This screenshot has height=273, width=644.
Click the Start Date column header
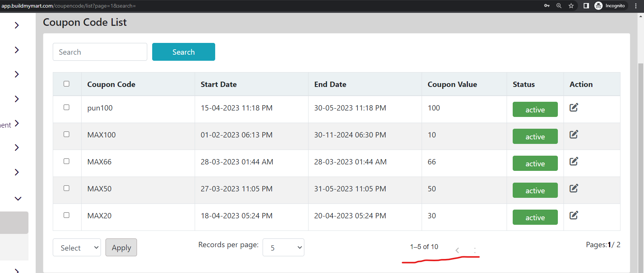tap(219, 84)
